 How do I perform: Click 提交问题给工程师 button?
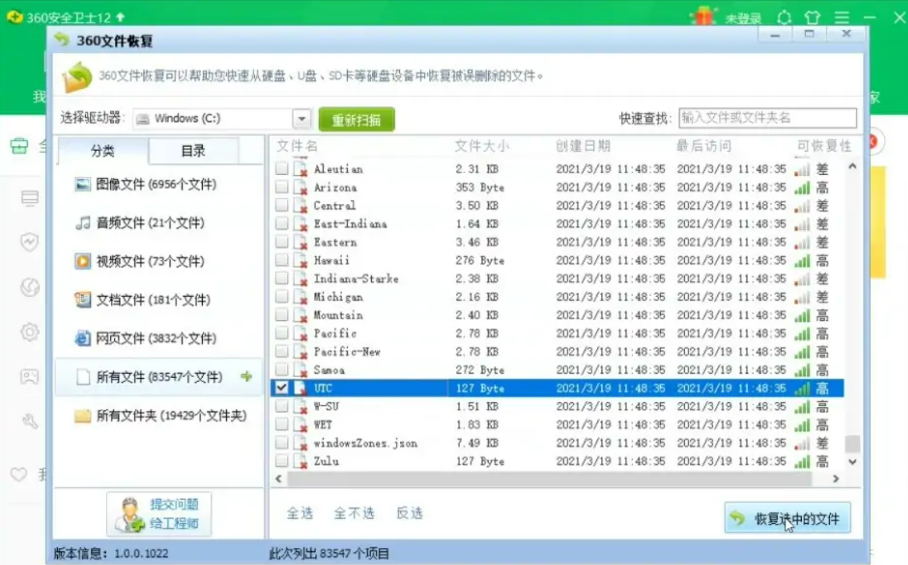159,513
